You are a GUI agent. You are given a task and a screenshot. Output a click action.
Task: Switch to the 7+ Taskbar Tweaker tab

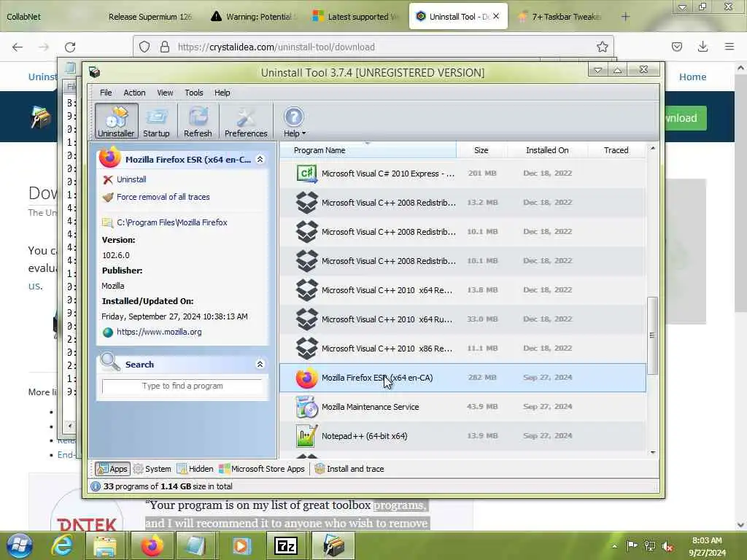tap(560, 17)
